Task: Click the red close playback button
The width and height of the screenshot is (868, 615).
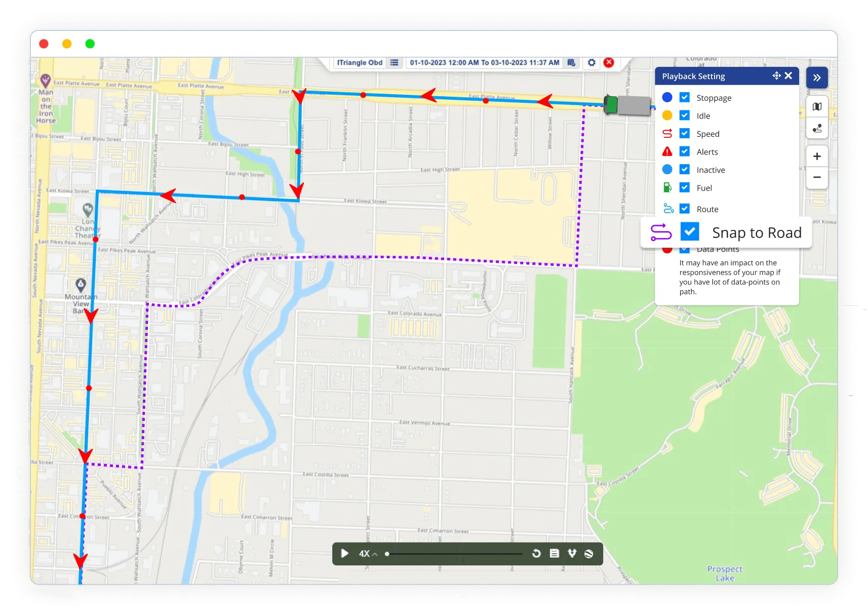Action: 609,62
